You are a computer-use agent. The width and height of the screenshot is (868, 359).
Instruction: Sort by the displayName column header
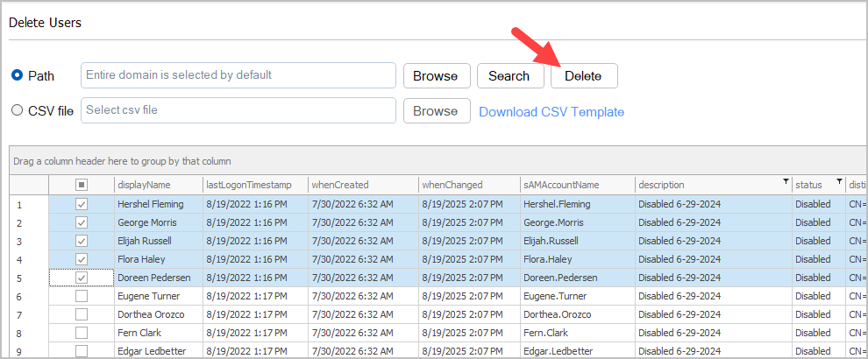[144, 185]
